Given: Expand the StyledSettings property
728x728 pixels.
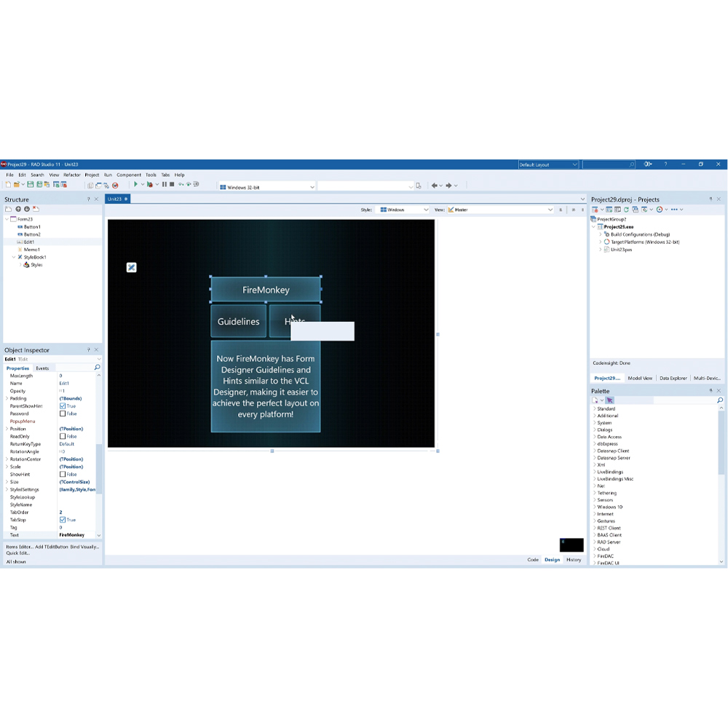Looking at the screenshot, I should tap(7, 489).
